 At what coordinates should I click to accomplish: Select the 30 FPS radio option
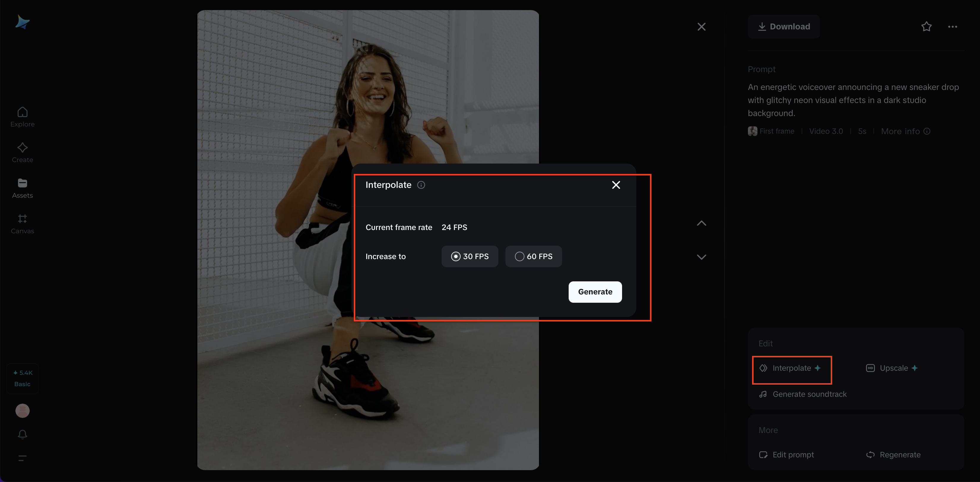(470, 256)
